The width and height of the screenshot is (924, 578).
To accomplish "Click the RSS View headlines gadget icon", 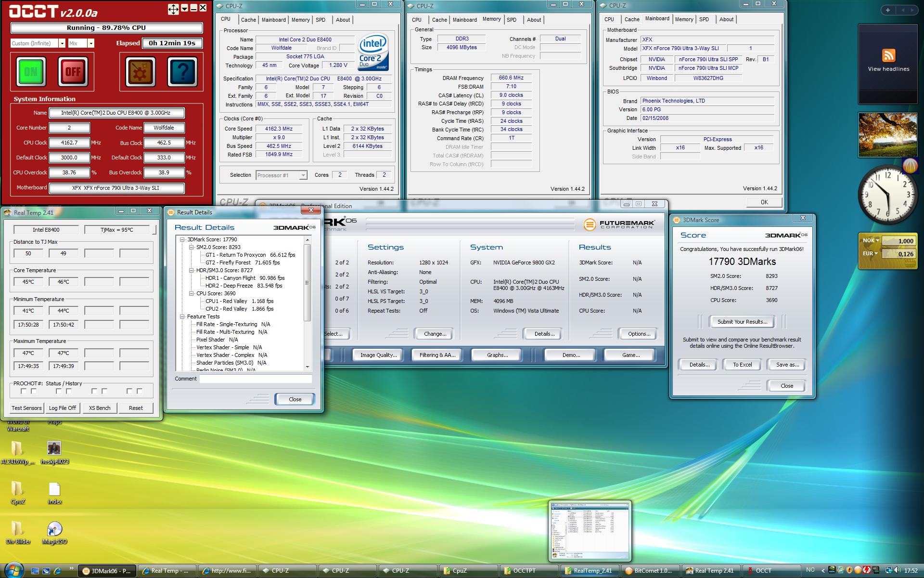I will coord(888,55).
